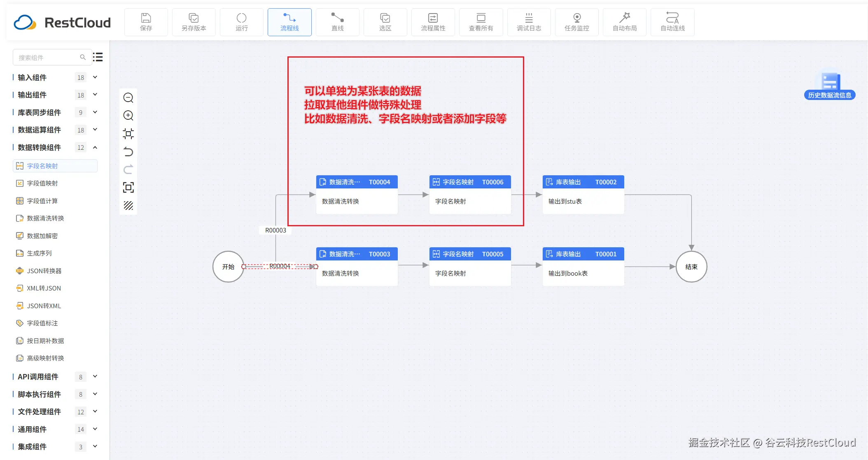The image size is (868, 460).
Task: Select node T00002 输出到stu表
Action: point(583,195)
